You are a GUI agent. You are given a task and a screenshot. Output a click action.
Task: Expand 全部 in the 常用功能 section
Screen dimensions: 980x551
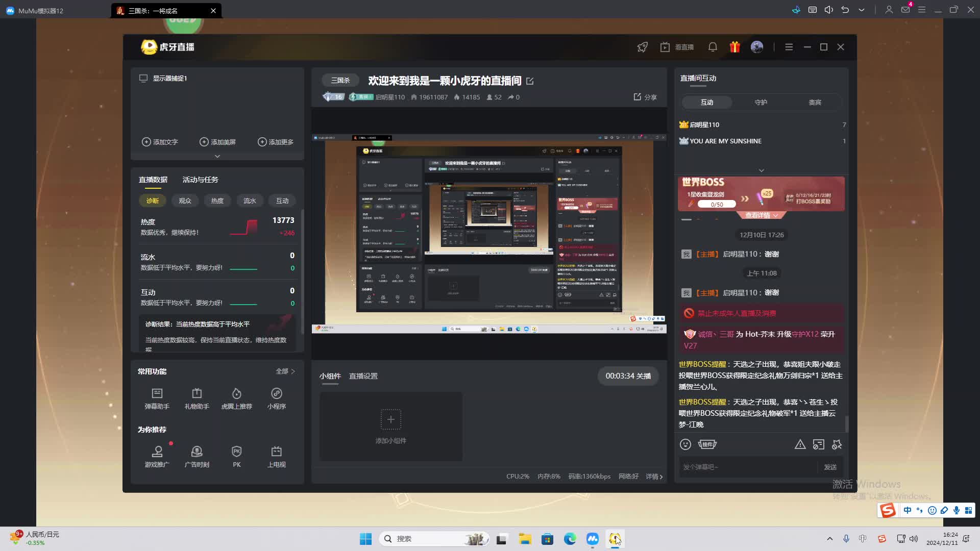pyautogui.click(x=283, y=371)
